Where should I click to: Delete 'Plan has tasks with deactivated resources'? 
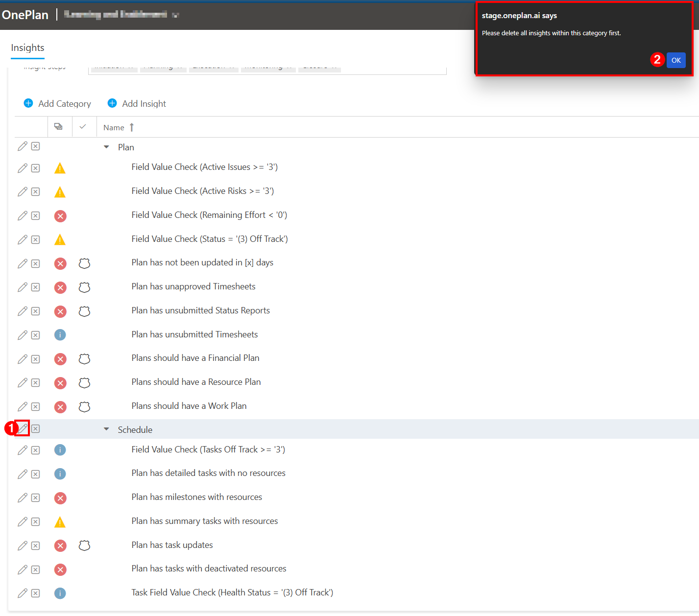pos(36,570)
